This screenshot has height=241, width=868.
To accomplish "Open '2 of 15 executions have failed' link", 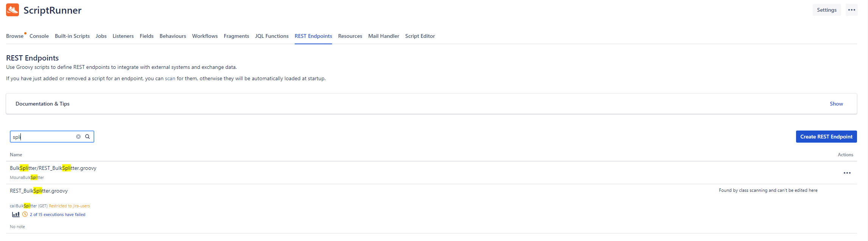I will coord(58,215).
